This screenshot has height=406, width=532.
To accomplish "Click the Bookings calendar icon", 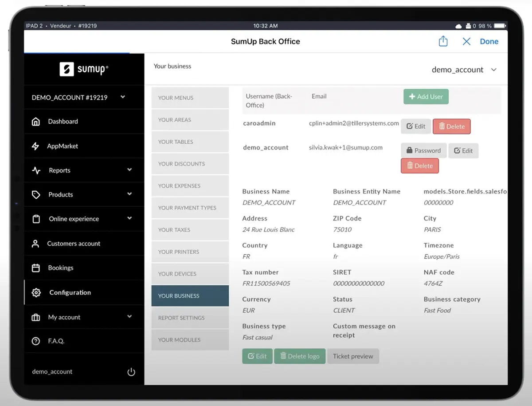I will click(x=36, y=268).
